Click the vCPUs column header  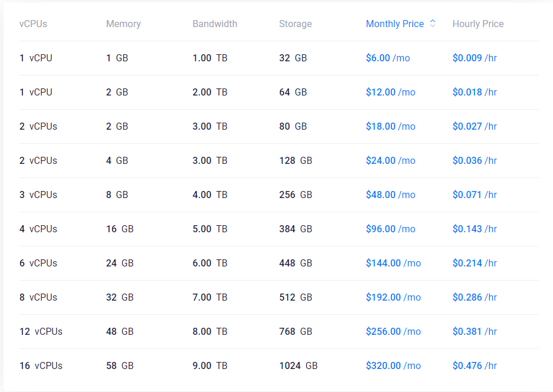pos(33,24)
